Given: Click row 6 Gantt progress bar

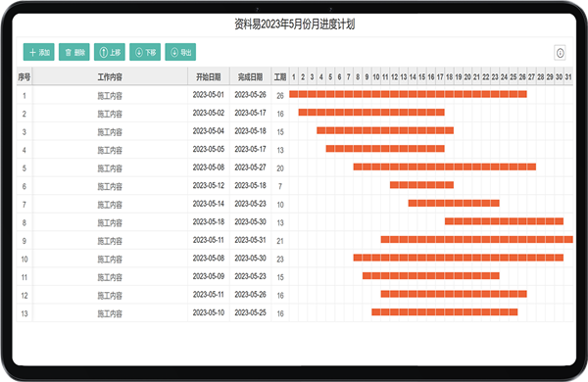Looking at the screenshot, I should (421, 185).
